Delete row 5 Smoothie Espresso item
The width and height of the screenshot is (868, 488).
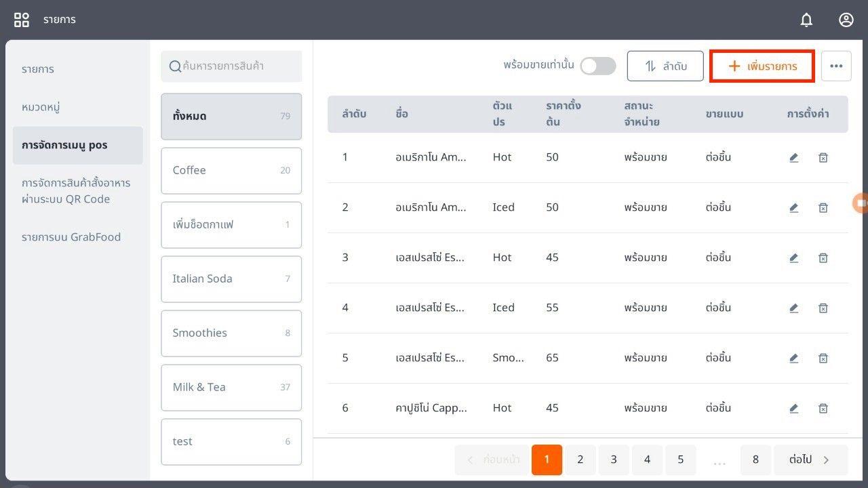point(823,358)
